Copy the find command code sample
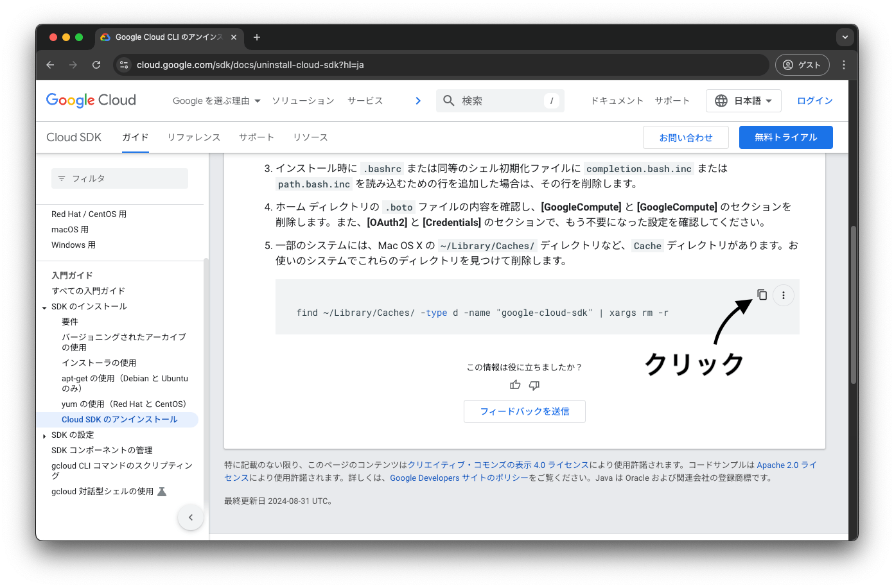 pyautogui.click(x=762, y=295)
